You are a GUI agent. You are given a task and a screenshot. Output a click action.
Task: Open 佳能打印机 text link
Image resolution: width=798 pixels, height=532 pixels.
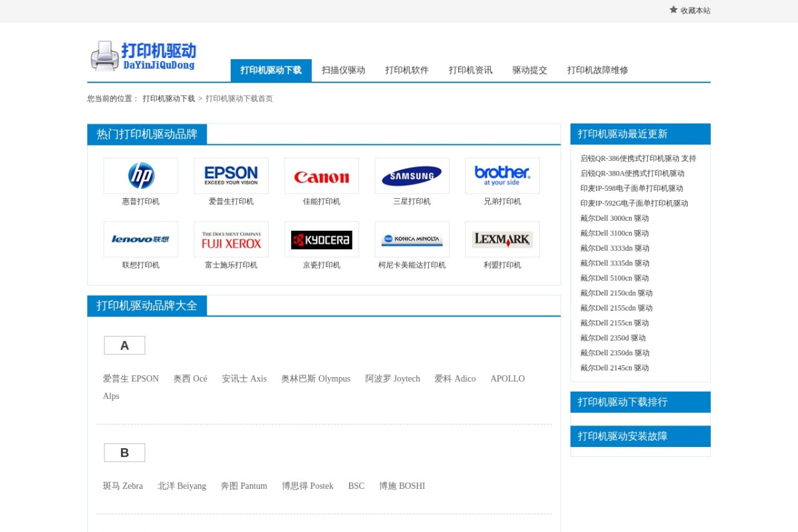tap(322, 201)
